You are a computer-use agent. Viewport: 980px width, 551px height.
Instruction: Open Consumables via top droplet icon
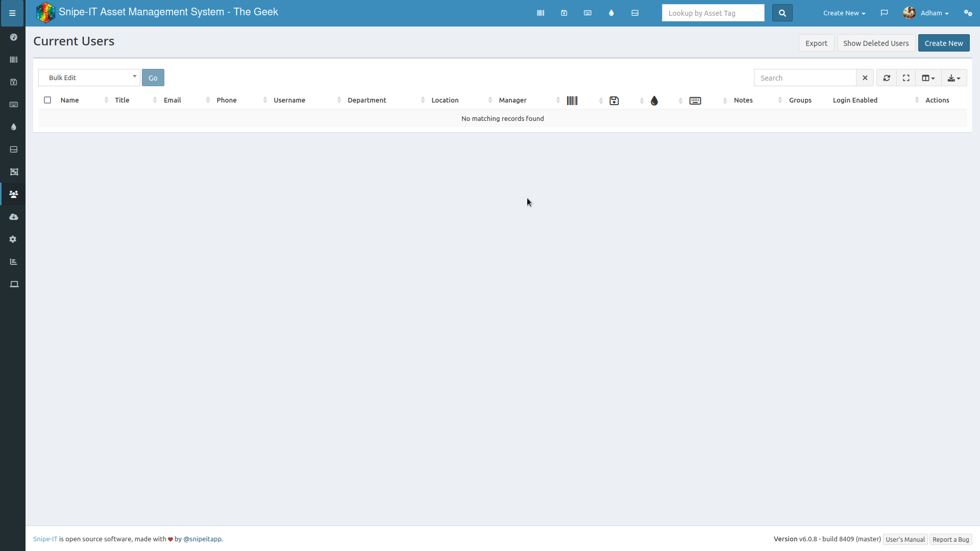[611, 13]
